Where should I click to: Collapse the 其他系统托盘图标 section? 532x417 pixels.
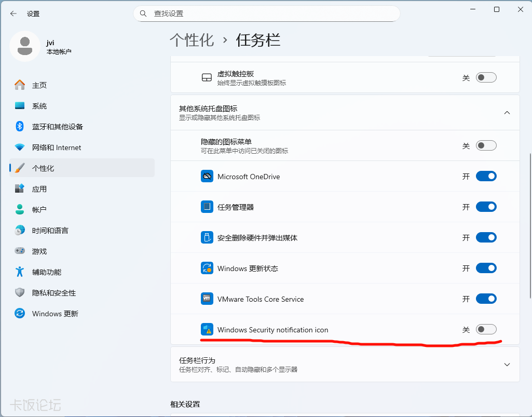tap(507, 113)
